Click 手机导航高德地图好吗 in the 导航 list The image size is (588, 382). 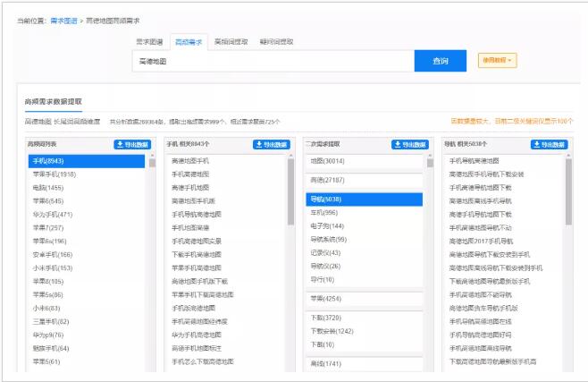481,335
